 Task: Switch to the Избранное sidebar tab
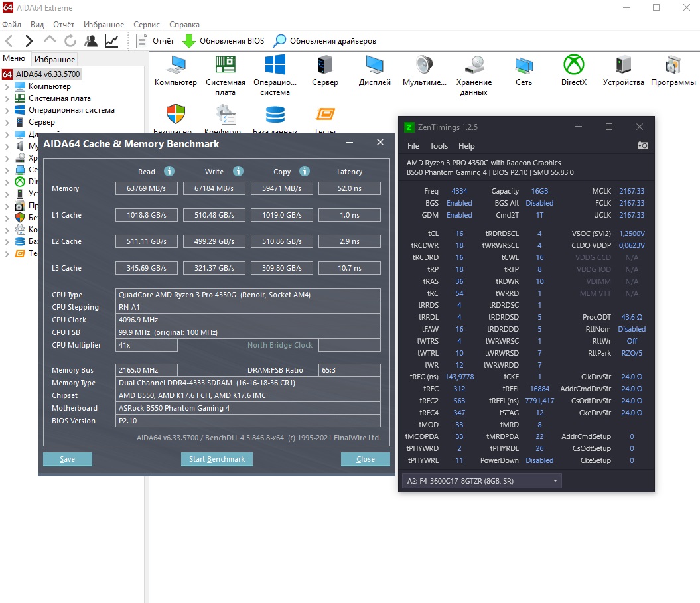click(x=54, y=59)
